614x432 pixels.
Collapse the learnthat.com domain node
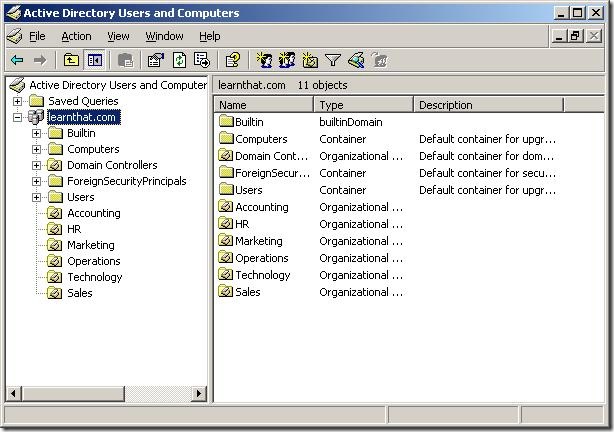[17, 117]
